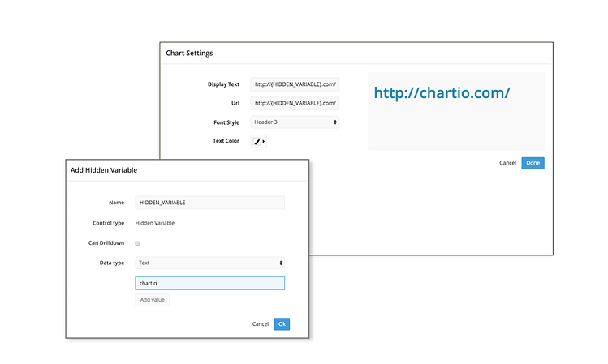The width and height of the screenshot is (608, 364).
Task: Click the Chart Settings dialog title
Action: click(x=189, y=53)
